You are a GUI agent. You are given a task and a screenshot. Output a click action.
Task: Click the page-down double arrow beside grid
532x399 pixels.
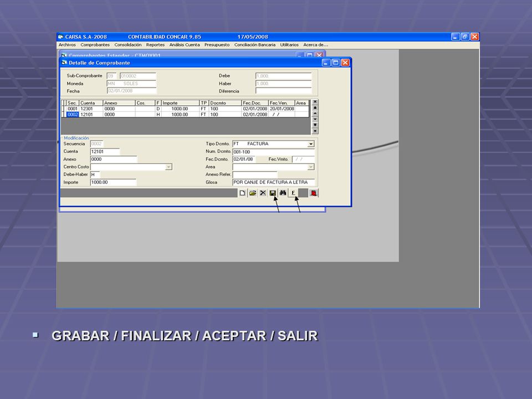click(315, 125)
